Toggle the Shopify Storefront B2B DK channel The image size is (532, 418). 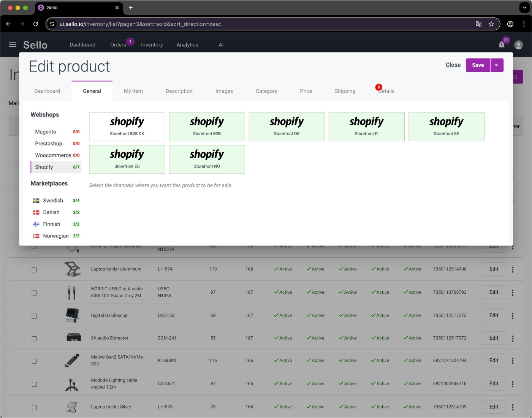(127, 127)
